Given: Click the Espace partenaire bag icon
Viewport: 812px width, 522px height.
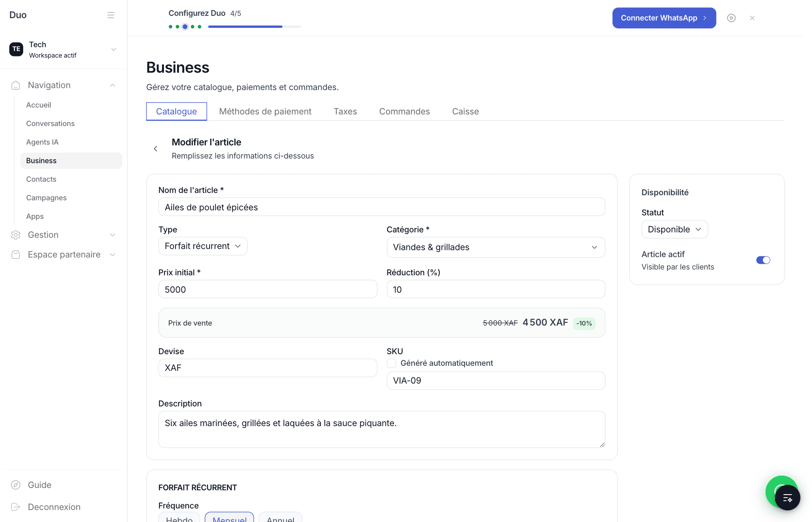Looking at the screenshot, I should coord(16,254).
